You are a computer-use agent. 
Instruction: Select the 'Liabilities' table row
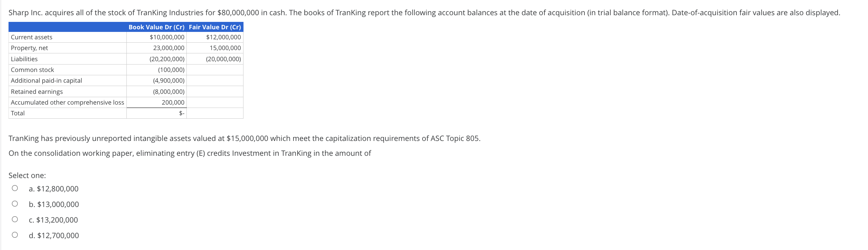click(24, 59)
